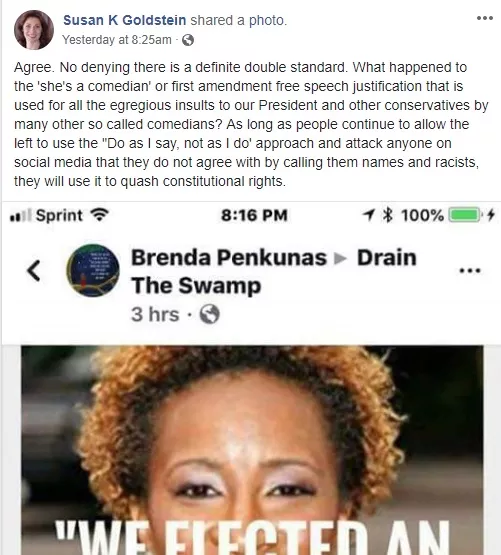This screenshot has width=501, height=555.
Task: Click the arrow between Brenda Penkunas and Drain
Action: tap(340, 259)
